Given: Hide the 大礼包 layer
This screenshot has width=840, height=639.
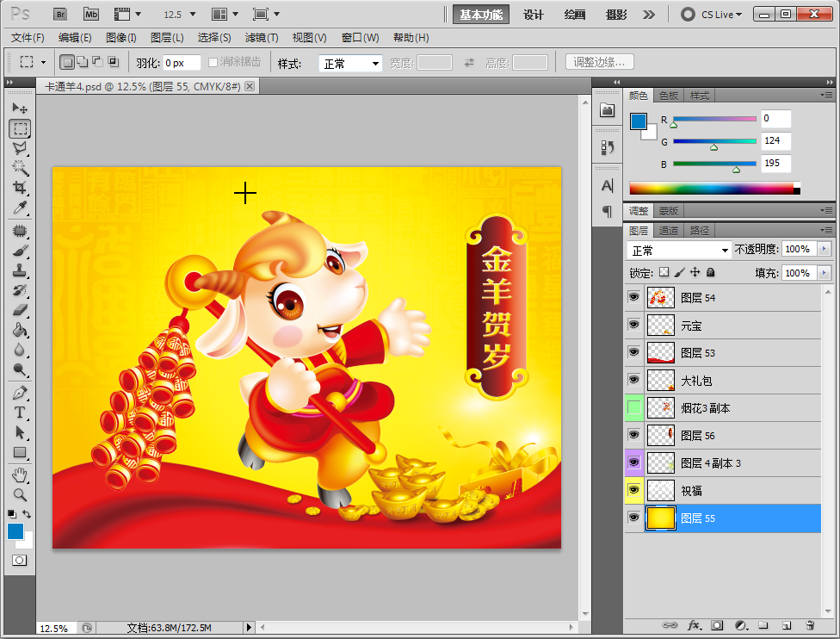Looking at the screenshot, I should click(x=634, y=380).
